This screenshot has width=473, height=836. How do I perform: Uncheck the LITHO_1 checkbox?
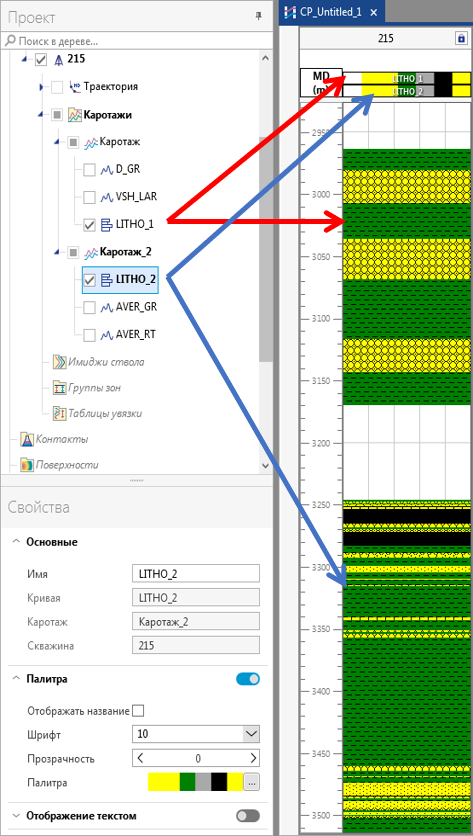(90, 225)
